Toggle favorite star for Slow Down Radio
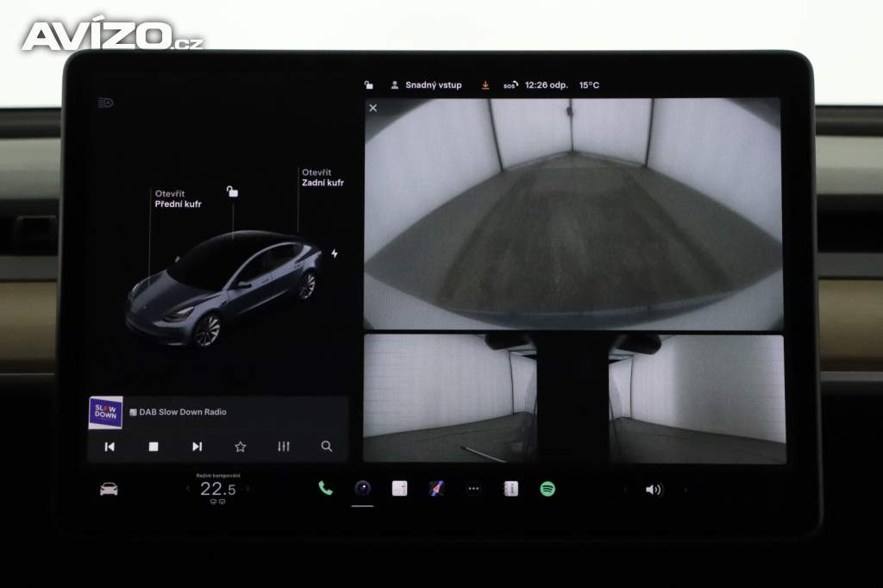Screen dimensions: 883x588 [x=241, y=447]
